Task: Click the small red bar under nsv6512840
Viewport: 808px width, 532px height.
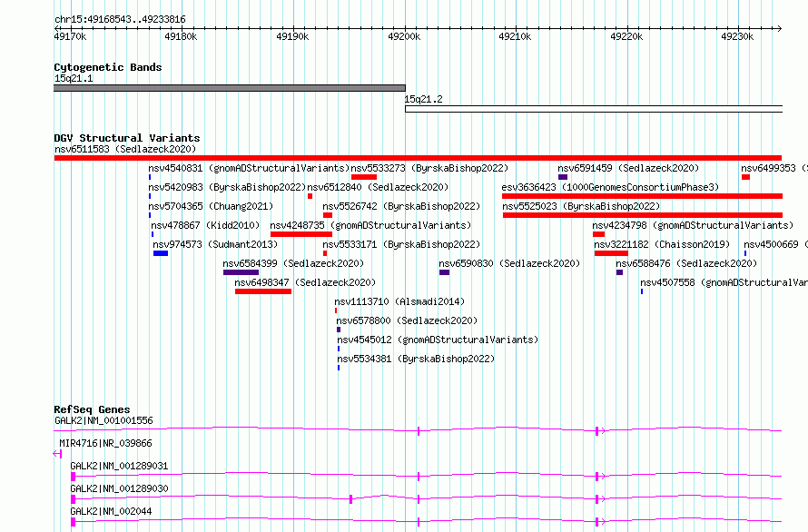Action: point(310,196)
